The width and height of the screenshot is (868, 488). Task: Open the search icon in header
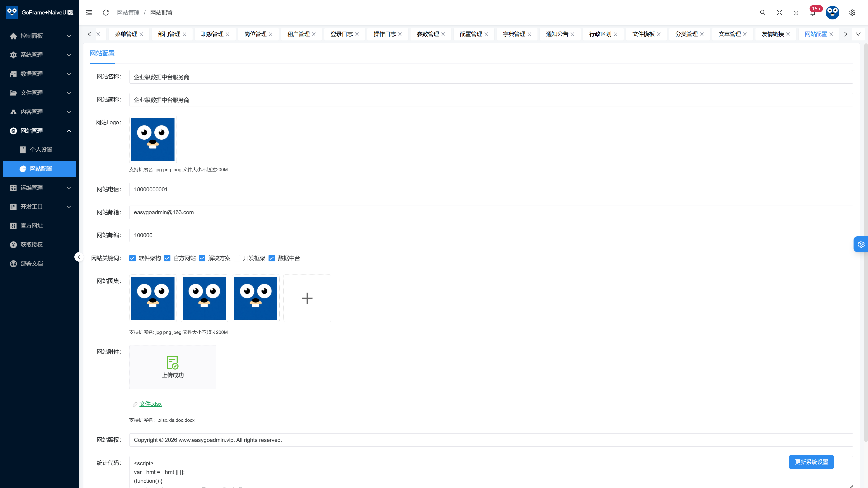coord(762,12)
